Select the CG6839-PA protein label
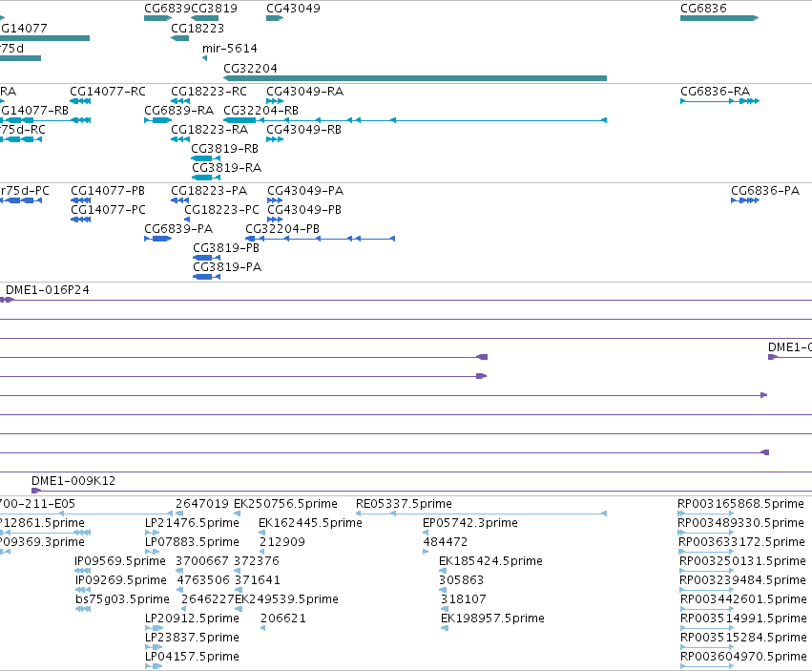The image size is (812, 671). (x=178, y=229)
